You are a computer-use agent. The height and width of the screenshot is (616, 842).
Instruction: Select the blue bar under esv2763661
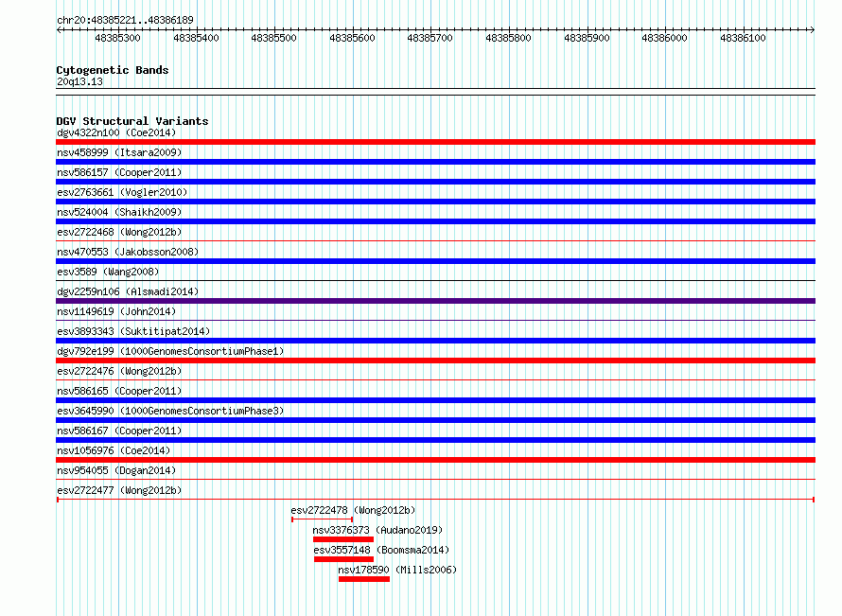435,202
